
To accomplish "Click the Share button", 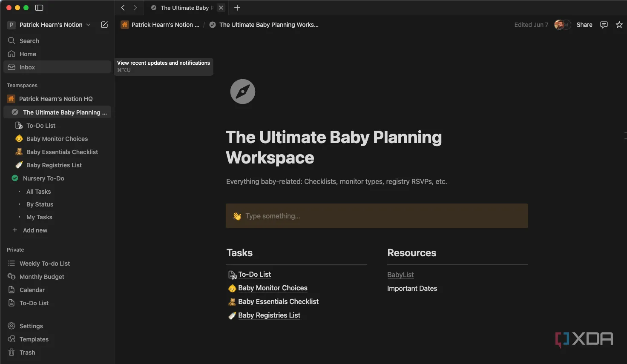I will [x=584, y=25].
